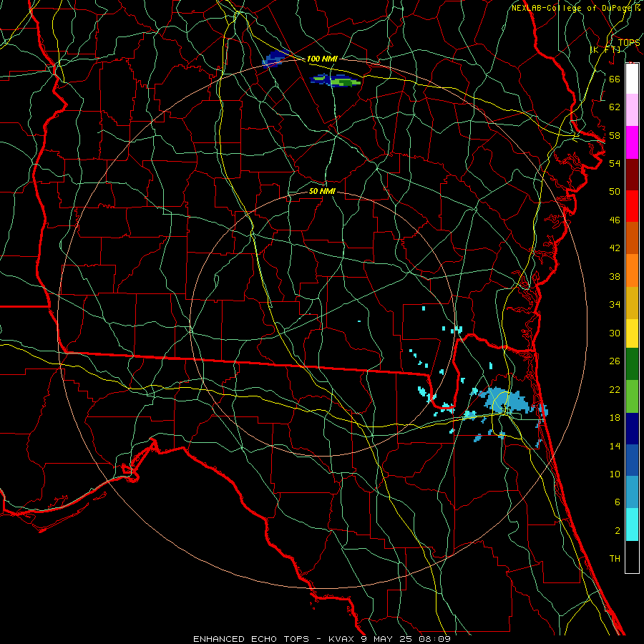Click the "18" scale label
644x644 pixels.
click(x=615, y=418)
